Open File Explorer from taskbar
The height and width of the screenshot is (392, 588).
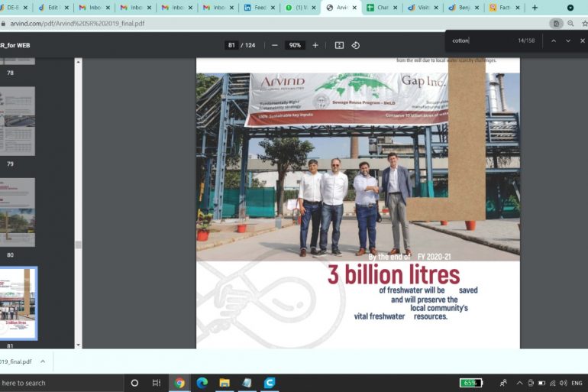pyautogui.click(x=225, y=383)
